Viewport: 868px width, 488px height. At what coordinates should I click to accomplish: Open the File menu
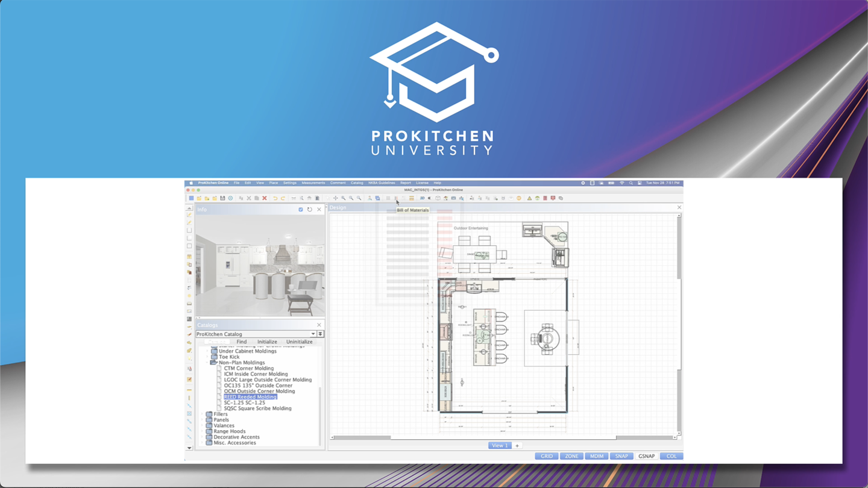tap(236, 183)
